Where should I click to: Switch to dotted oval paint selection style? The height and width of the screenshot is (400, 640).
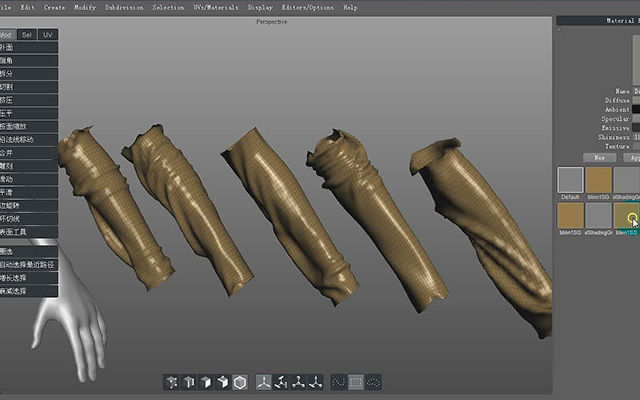tap(373, 382)
